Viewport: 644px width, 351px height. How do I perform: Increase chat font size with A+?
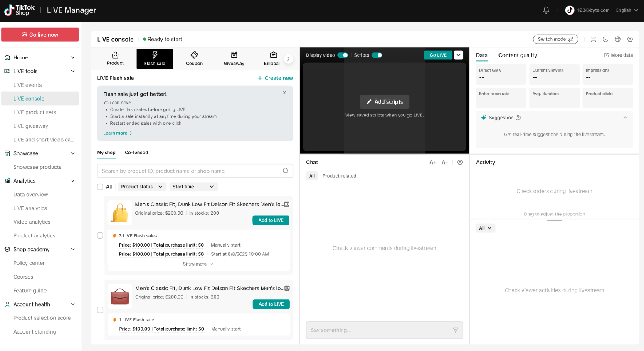coord(432,163)
